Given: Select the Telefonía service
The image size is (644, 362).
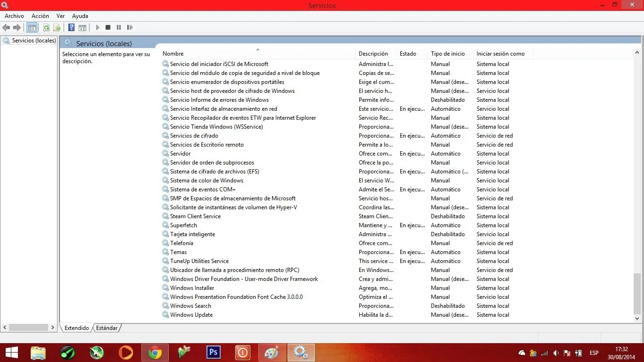Looking at the screenshot, I should 347,243.
